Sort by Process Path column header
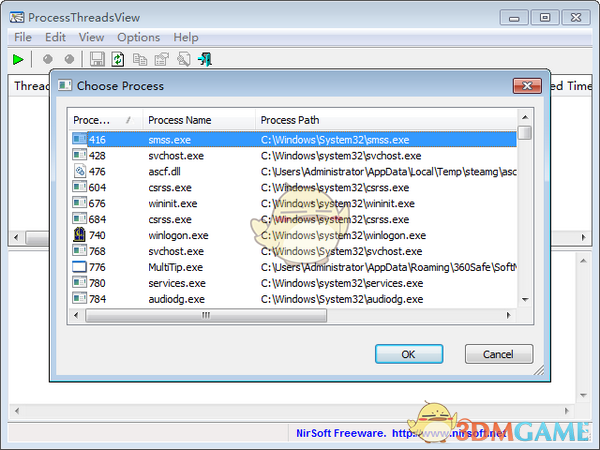 tap(386, 120)
